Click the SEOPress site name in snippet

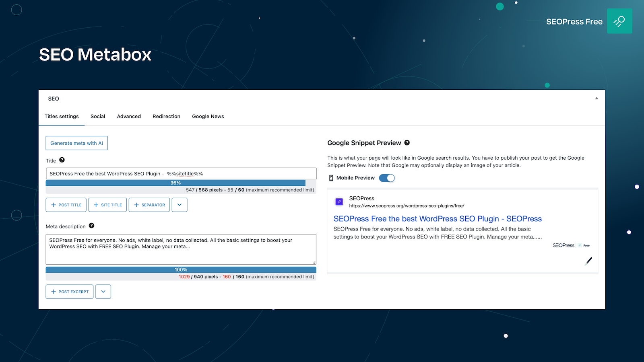tap(361, 198)
